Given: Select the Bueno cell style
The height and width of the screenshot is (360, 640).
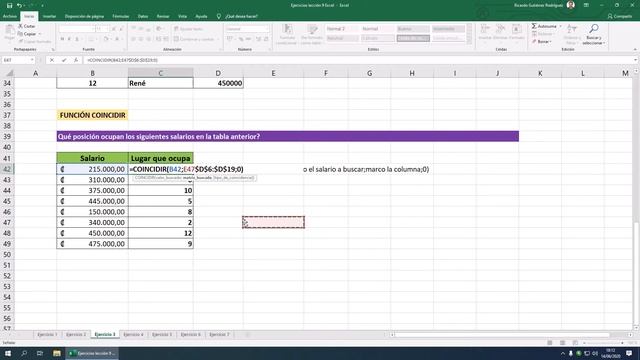Looking at the screenshot, I should pyautogui.click(x=413, y=29).
